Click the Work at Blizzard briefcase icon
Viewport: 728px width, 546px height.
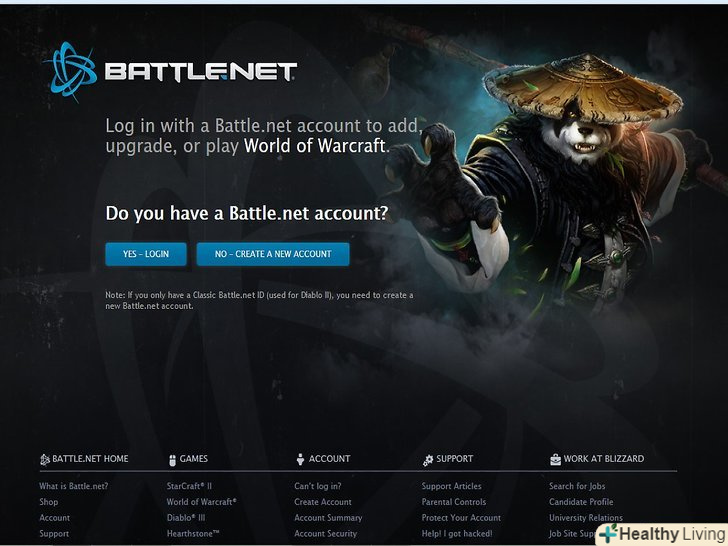[555, 459]
